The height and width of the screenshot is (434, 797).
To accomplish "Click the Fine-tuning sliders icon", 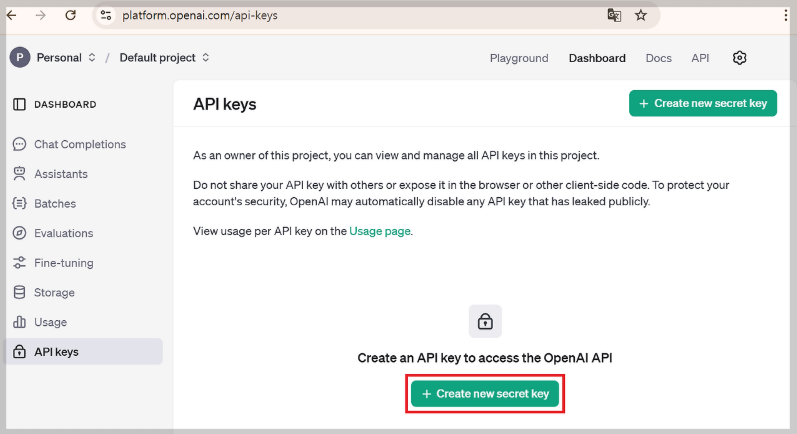I will click(19, 263).
